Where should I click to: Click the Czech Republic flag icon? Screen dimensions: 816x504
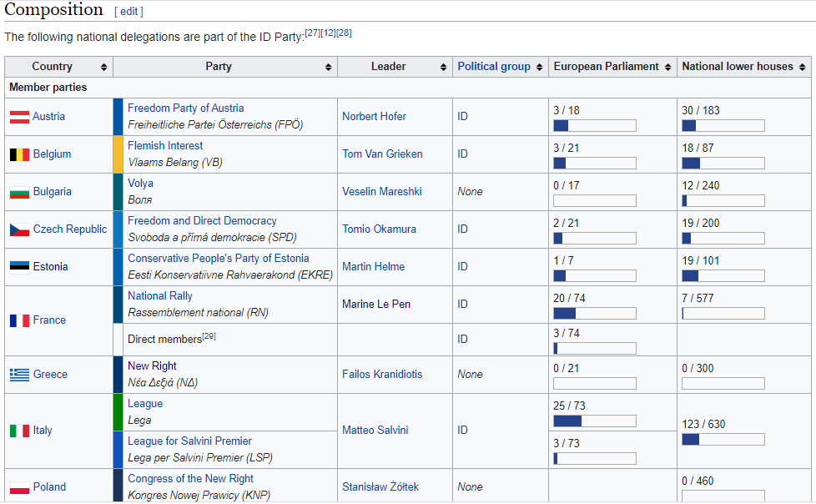pyautogui.click(x=19, y=229)
